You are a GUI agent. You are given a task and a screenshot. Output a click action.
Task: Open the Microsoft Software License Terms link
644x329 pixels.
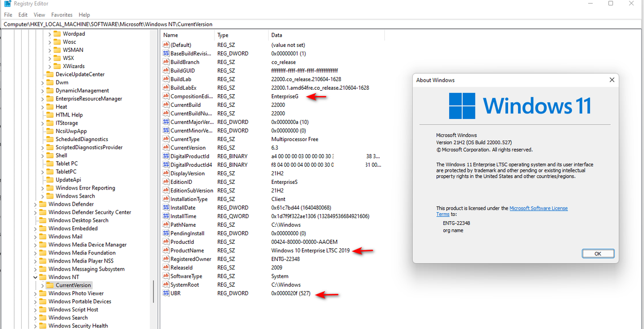[x=538, y=208]
